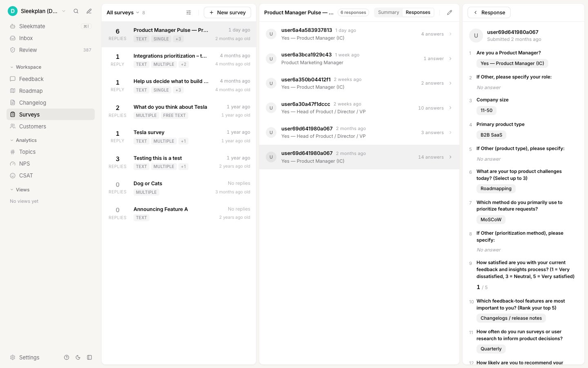The image size is (588, 368).
Task: Open response from user6a4a583937813
Action: click(x=359, y=34)
